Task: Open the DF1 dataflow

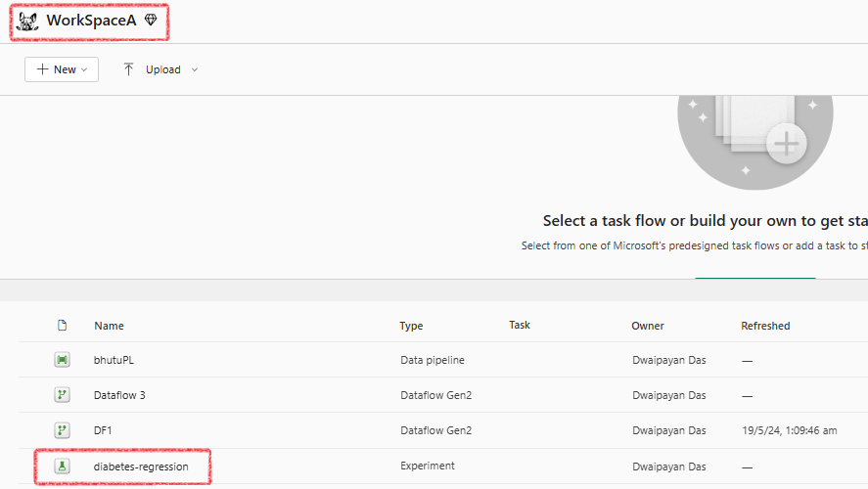Action: click(103, 430)
